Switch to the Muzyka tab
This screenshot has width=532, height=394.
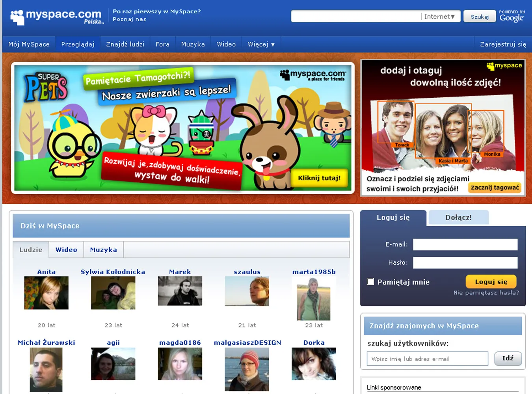point(103,249)
